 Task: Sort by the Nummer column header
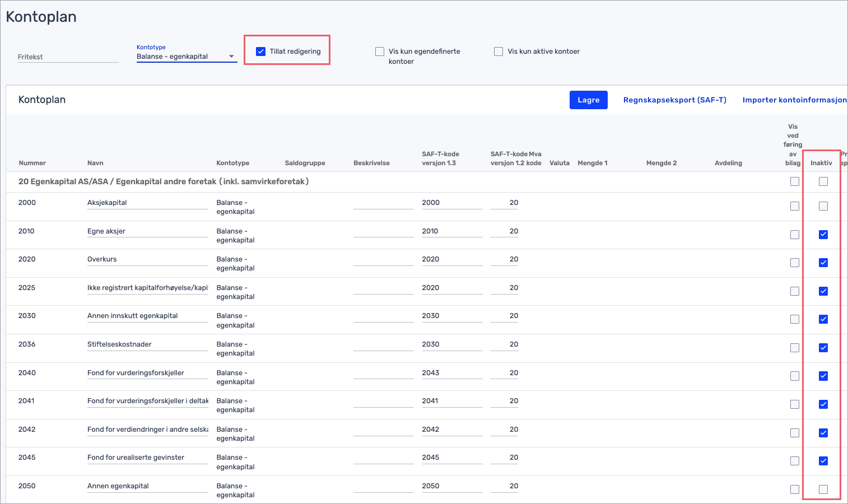32,163
